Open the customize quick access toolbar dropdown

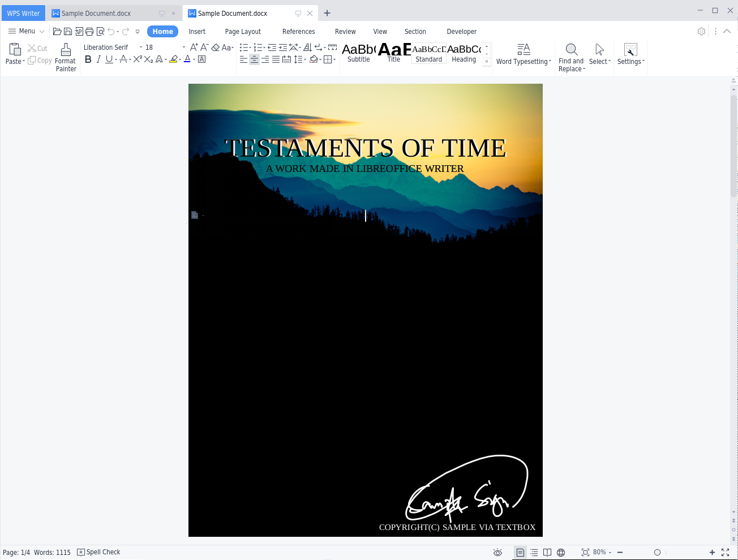pos(138,32)
